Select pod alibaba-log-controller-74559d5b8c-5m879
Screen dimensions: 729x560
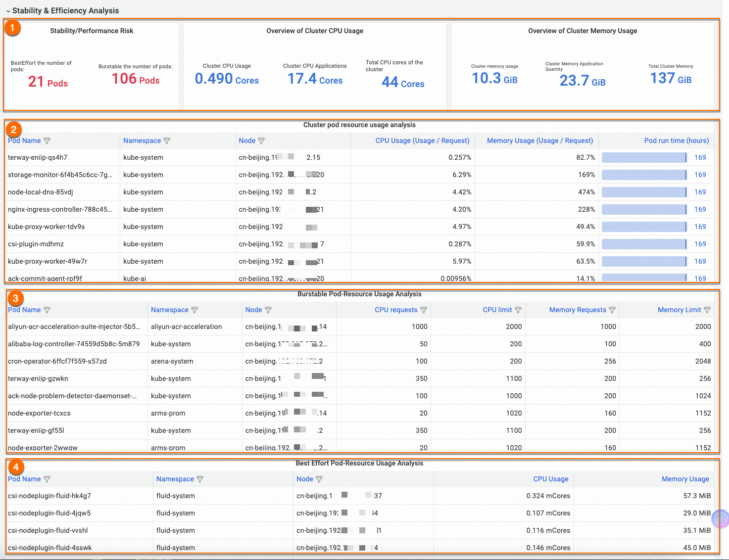click(74, 344)
